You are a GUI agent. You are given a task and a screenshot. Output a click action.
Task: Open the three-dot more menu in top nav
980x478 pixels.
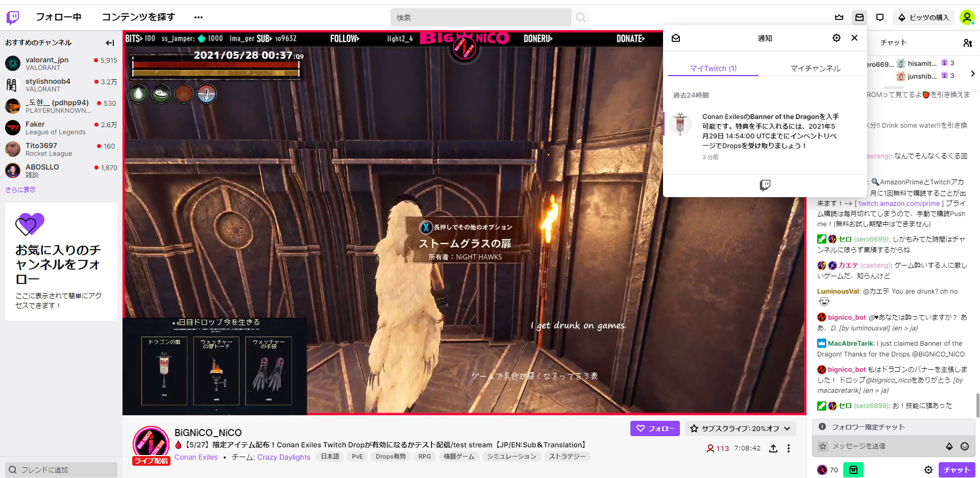[199, 17]
